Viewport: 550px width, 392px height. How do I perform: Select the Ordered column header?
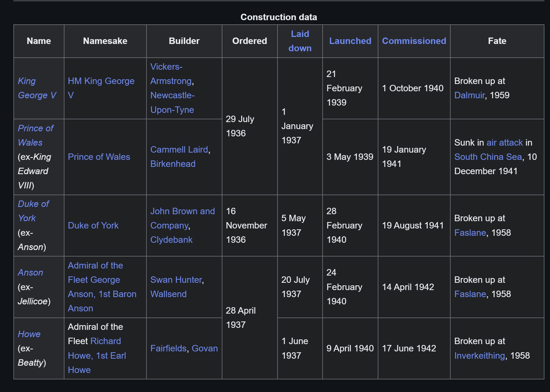[250, 41]
